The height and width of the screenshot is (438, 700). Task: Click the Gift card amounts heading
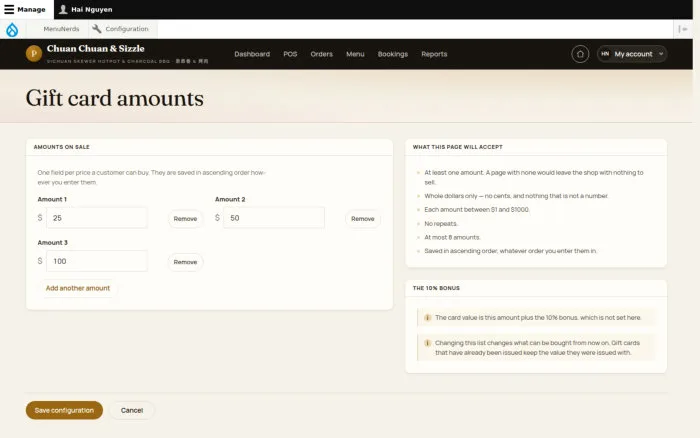(115, 98)
